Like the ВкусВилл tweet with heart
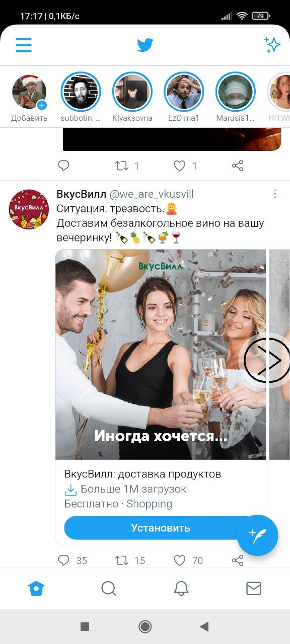This screenshot has width=290, height=644. (180, 560)
